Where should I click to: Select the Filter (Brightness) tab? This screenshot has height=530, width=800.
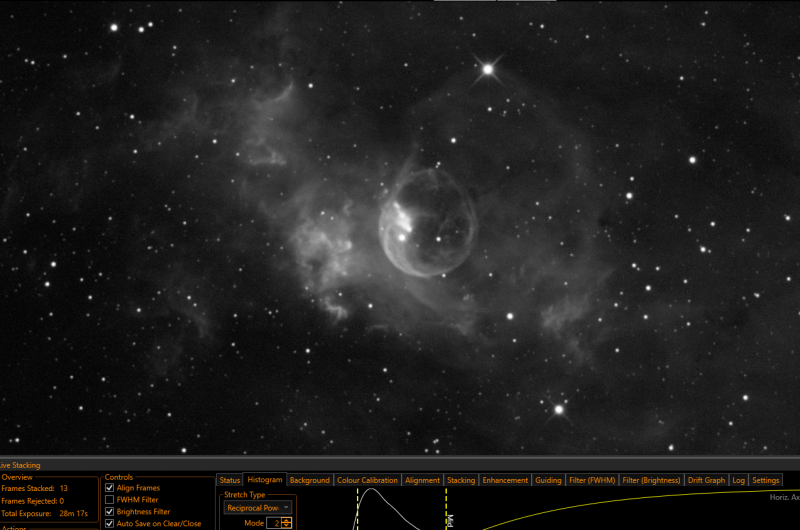tap(652, 480)
